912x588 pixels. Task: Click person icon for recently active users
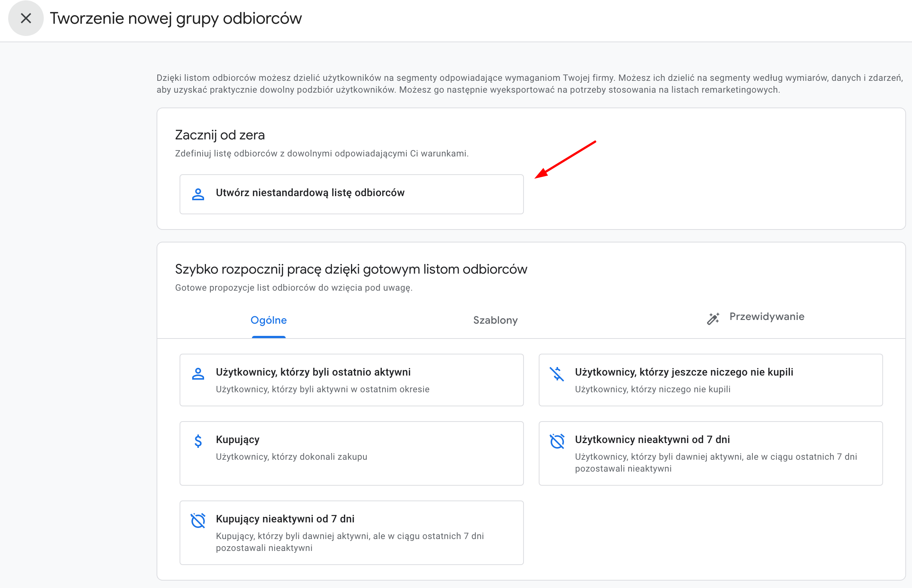(198, 373)
